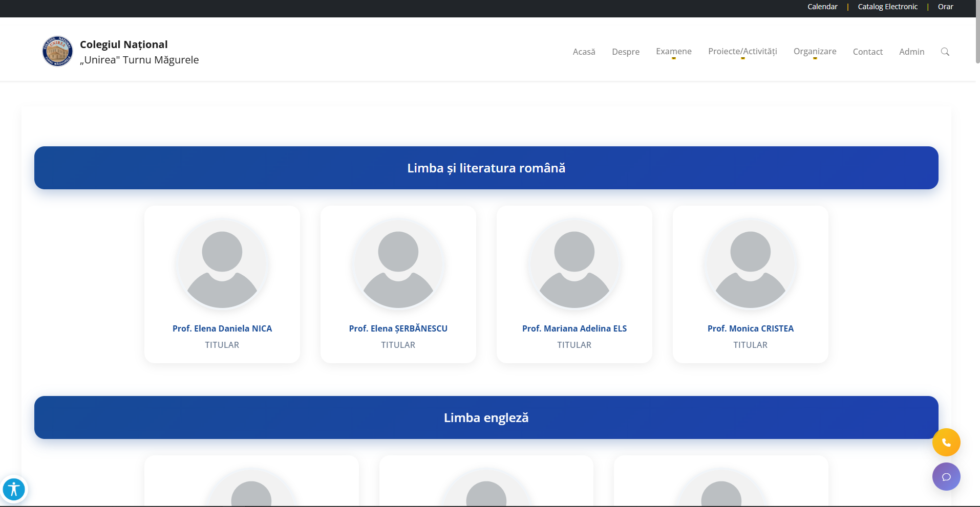Image resolution: width=980 pixels, height=507 pixels.
Task: Open the Despre menu item
Action: [626, 52]
